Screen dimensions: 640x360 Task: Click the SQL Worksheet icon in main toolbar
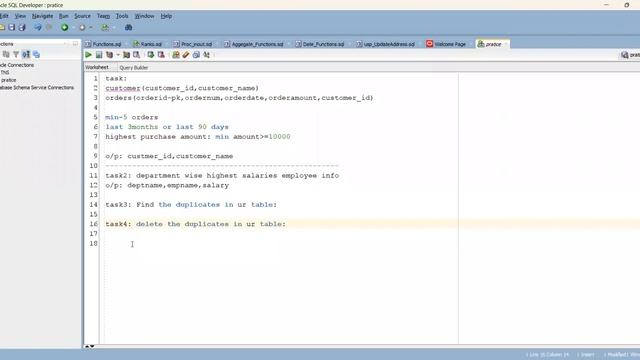point(105,27)
